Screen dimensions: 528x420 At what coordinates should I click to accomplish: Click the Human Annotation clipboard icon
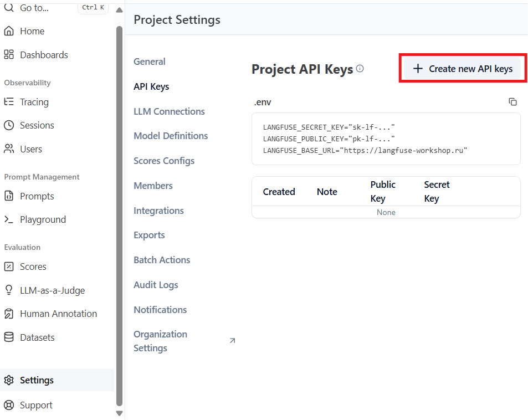pyautogui.click(x=9, y=314)
